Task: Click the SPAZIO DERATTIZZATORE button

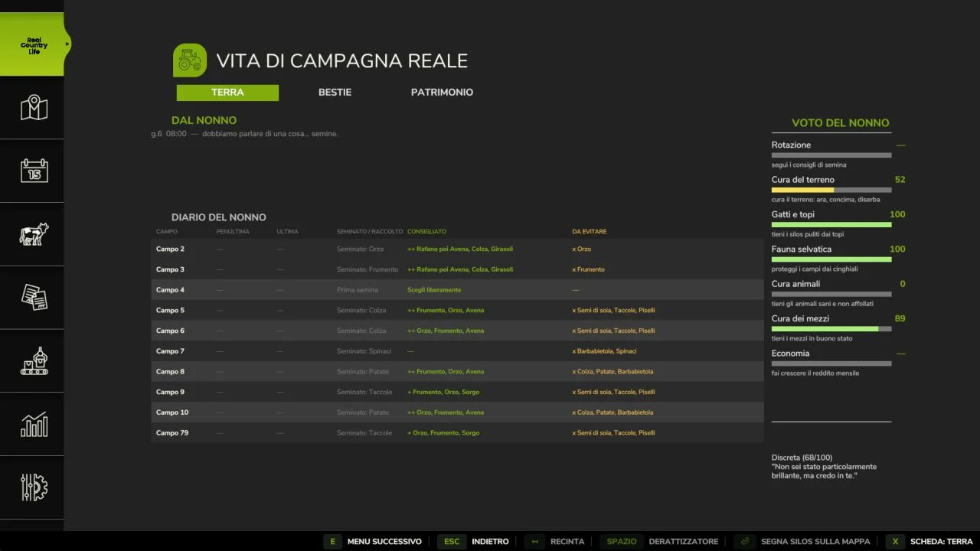Action: click(659, 541)
